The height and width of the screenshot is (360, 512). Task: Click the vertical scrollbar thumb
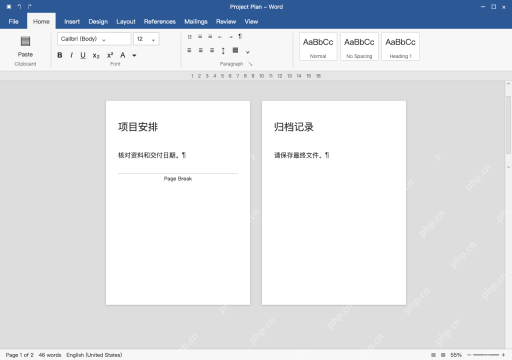pyautogui.click(x=508, y=124)
